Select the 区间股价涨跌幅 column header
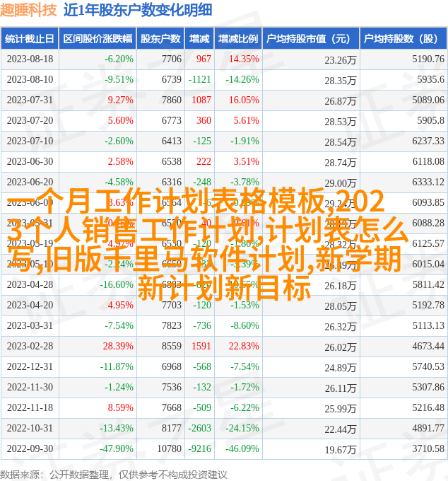This screenshot has height=481, width=448. [x=97, y=39]
